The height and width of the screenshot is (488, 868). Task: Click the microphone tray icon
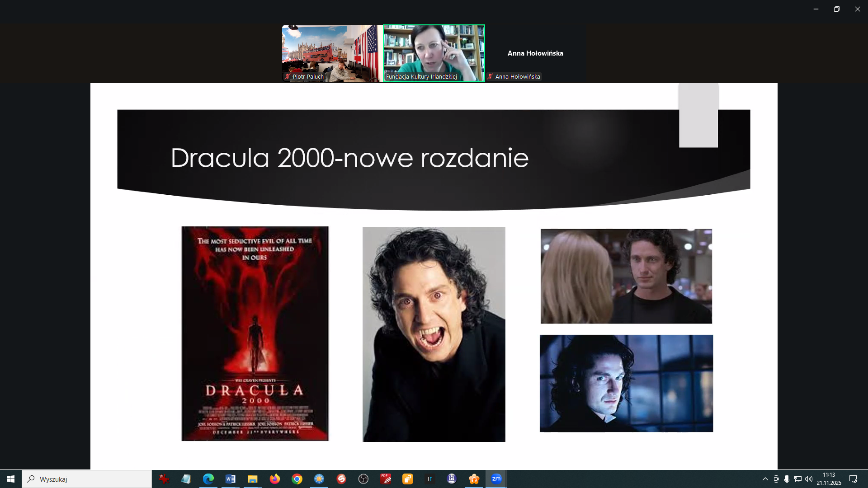tap(787, 479)
